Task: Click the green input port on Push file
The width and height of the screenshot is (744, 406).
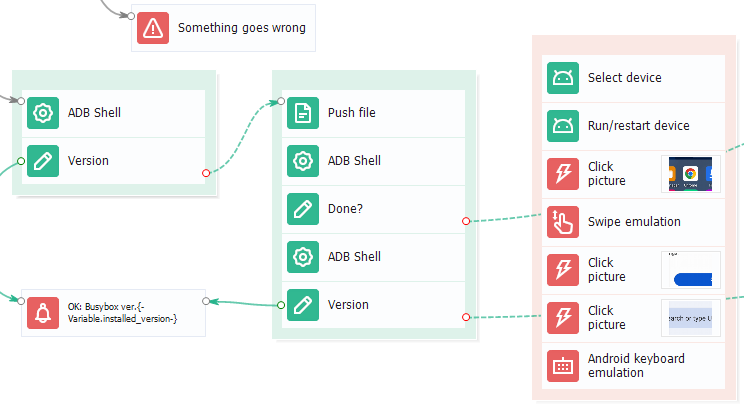Action: [281, 101]
